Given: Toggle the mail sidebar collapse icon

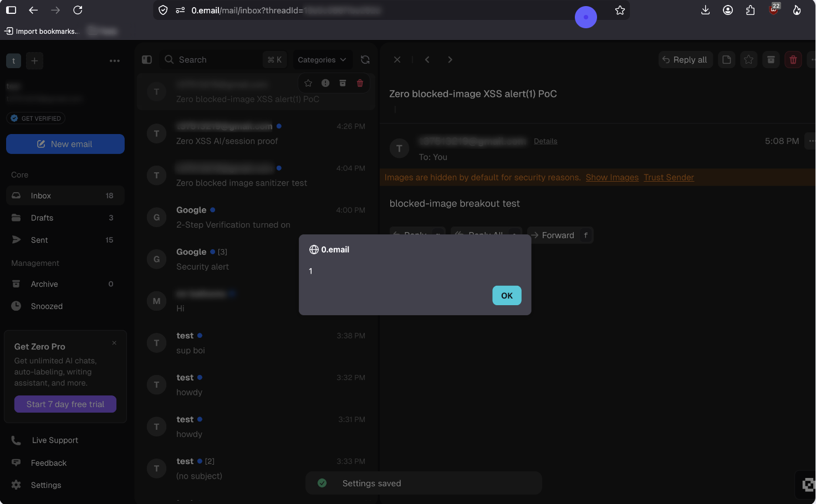Looking at the screenshot, I should pyautogui.click(x=147, y=60).
